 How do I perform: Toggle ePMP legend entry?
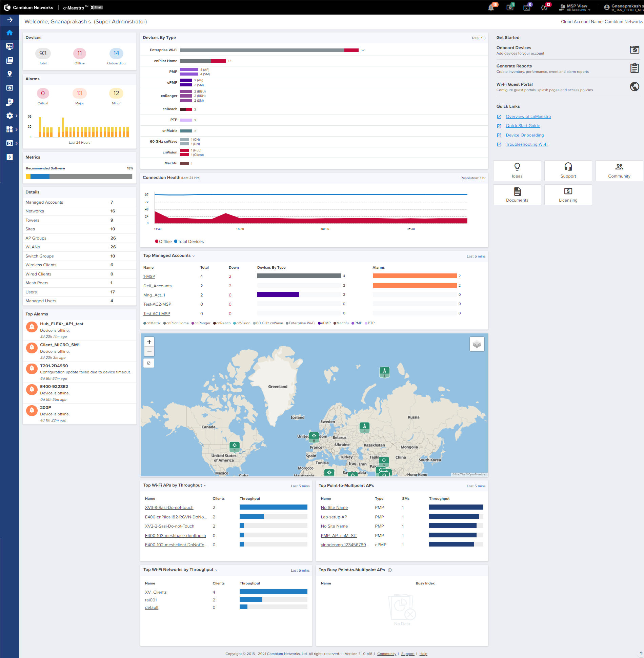pyautogui.click(x=324, y=323)
